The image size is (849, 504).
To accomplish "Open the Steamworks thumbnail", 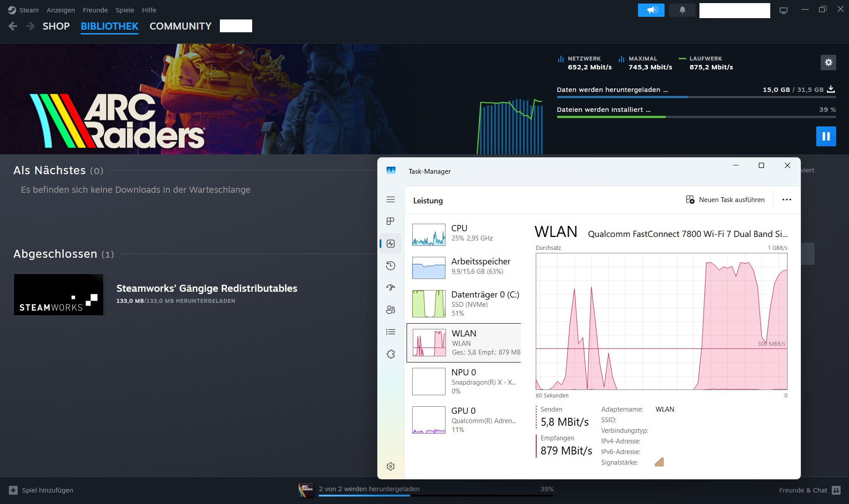I will 58,294.
